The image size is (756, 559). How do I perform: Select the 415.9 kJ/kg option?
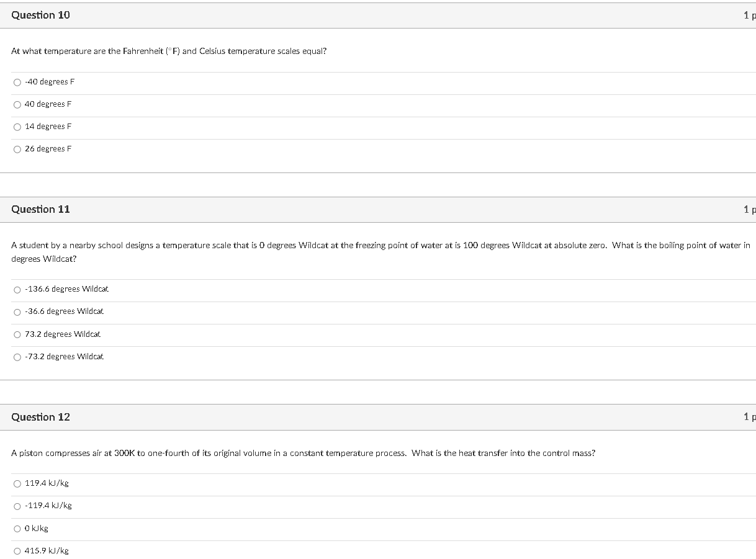(17, 551)
